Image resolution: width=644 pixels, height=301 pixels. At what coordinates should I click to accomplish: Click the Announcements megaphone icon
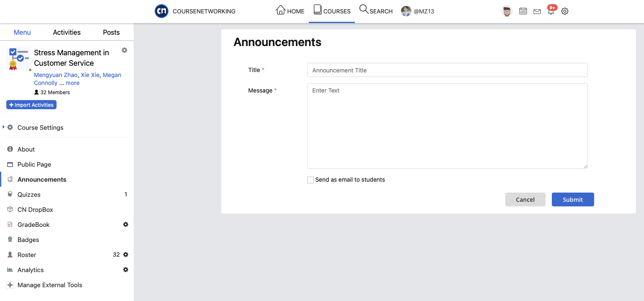[10, 180]
